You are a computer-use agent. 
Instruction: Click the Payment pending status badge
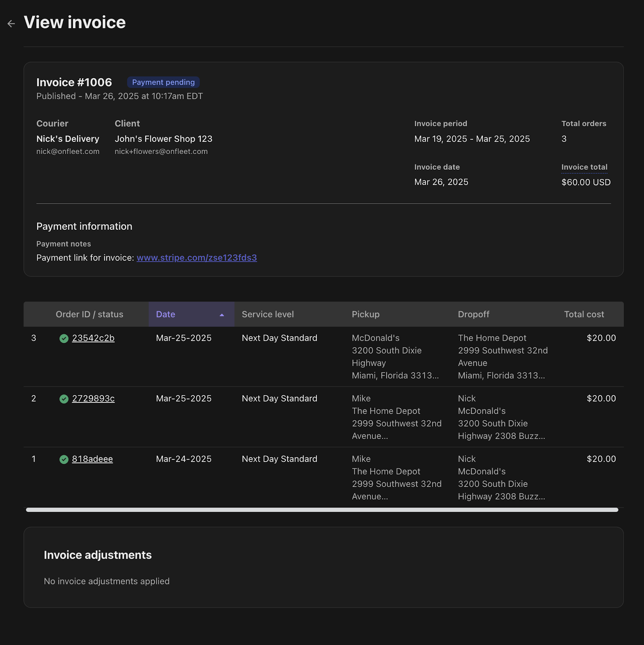click(163, 82)
